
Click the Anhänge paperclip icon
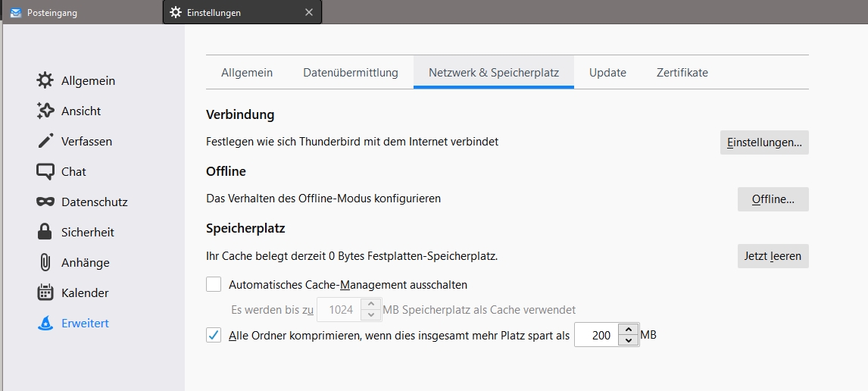point(45,262)
